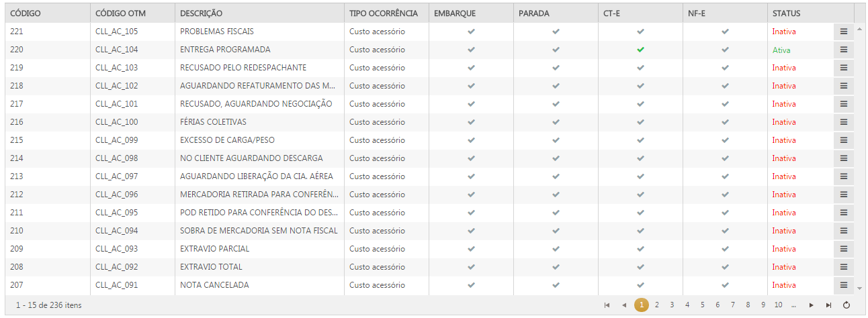Open row menu for ENTREGA PROGRAMADA
Screen dimensions: 868x318
pos(843,50)
